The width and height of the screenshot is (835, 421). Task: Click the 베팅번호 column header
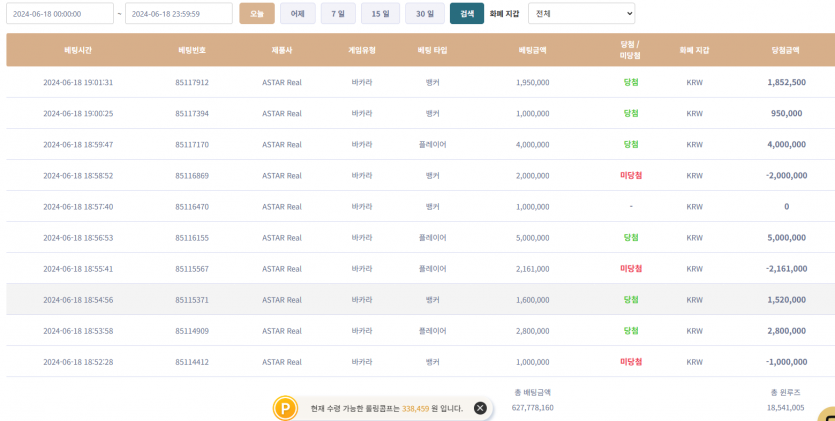(192, 50)
